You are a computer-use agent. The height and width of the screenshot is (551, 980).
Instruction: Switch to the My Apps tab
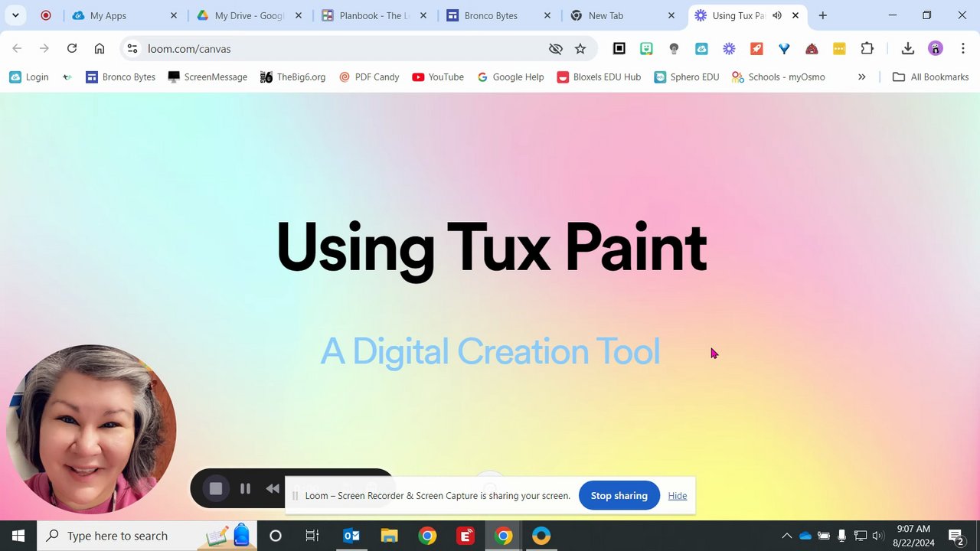(122, 15)
